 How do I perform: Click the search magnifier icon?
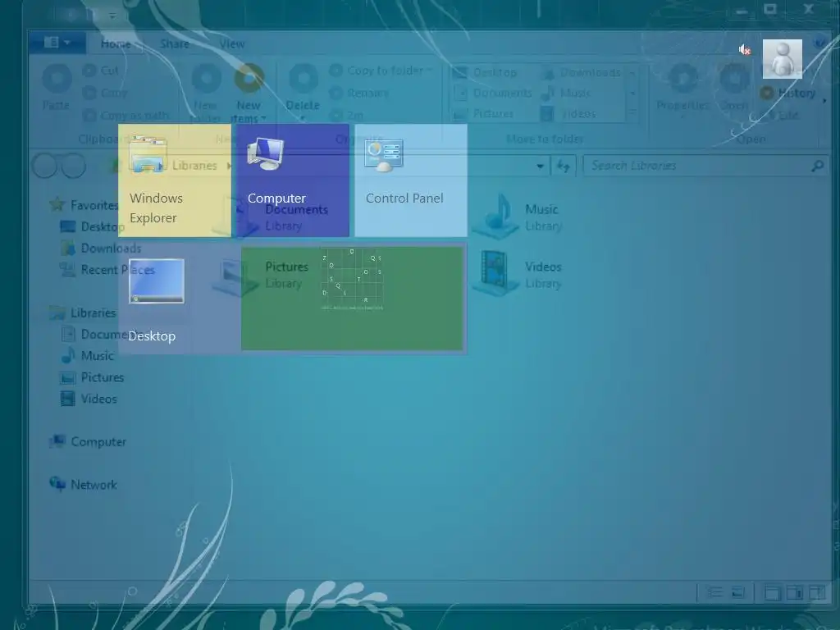click(817, 166)
